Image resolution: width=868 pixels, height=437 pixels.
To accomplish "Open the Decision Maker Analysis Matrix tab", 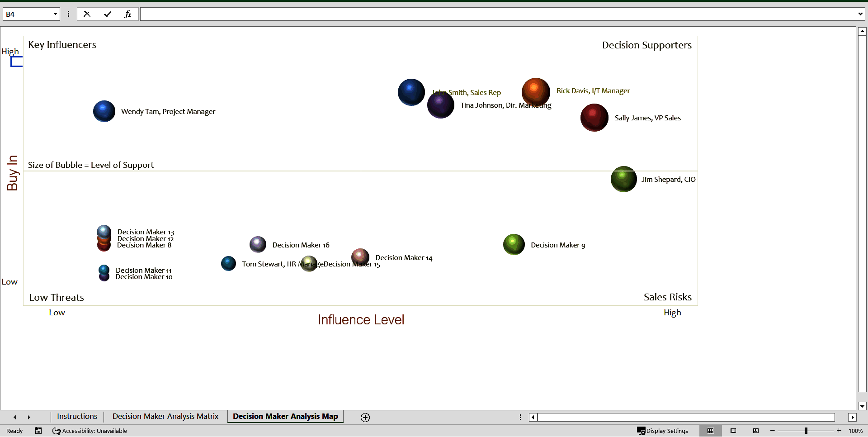I will coord(165,417).
